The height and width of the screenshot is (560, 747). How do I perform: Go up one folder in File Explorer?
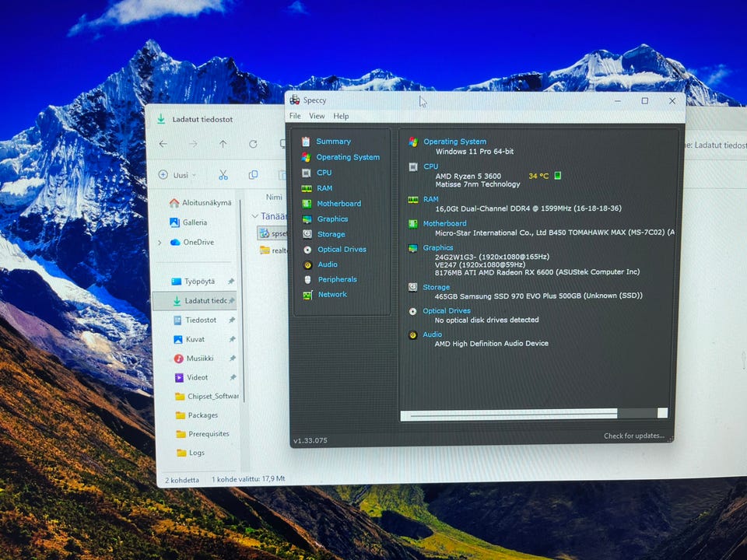223,144
